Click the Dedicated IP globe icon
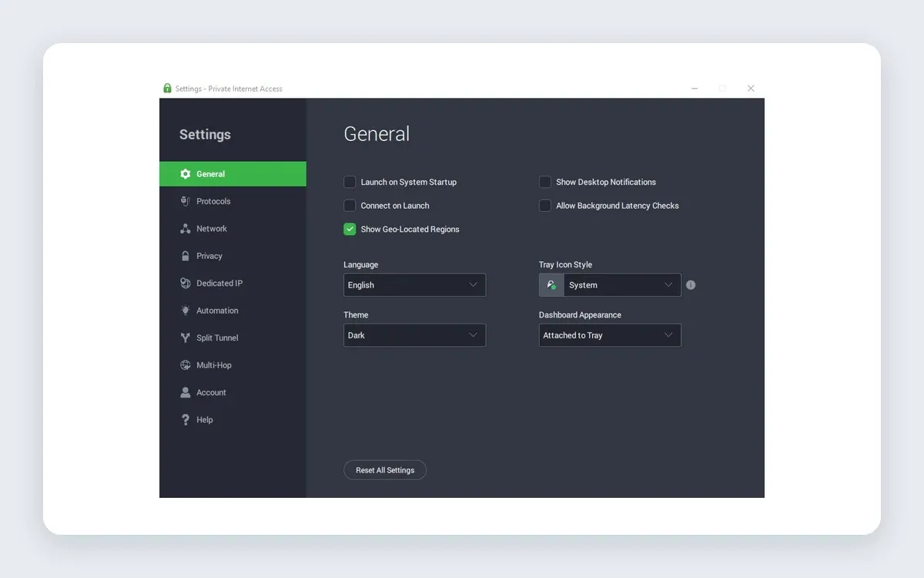The image size is (924, 578). (185, 284)
